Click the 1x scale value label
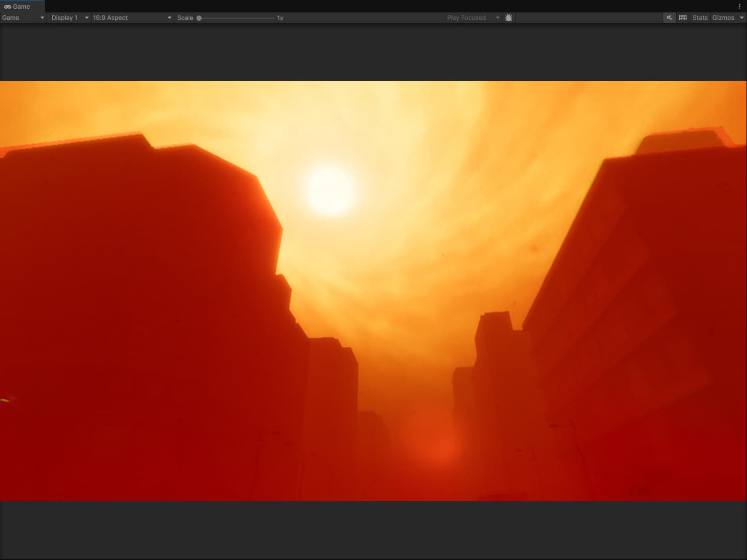The height and width of the screenshot is (560, 747). 280,18
